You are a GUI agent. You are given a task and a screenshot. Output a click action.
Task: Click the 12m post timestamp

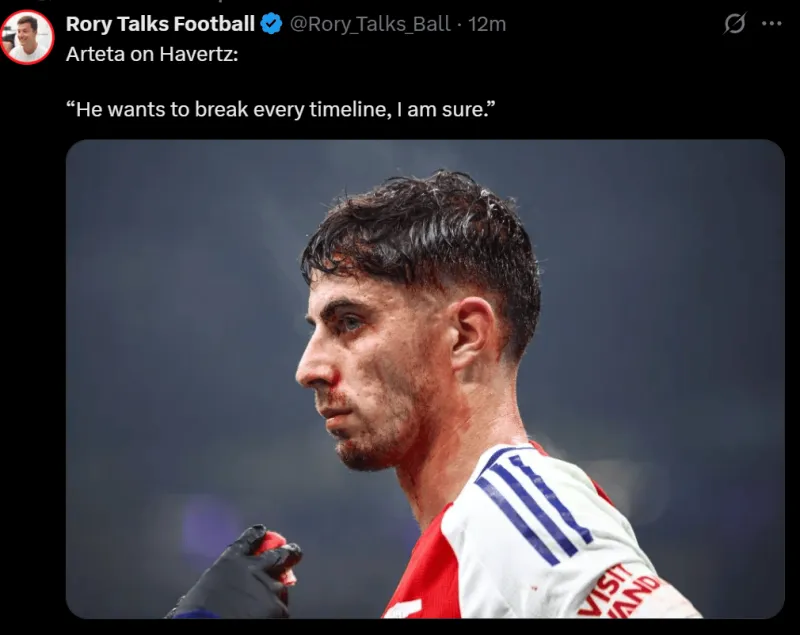click(x=488, y=24)
